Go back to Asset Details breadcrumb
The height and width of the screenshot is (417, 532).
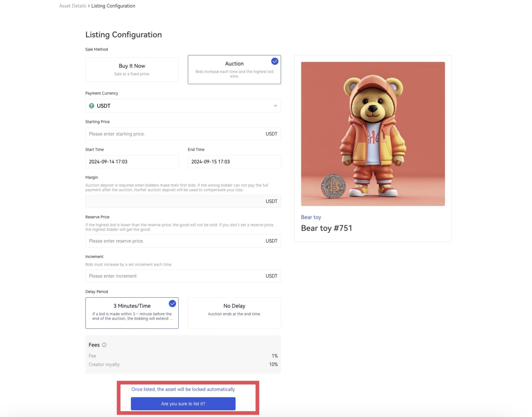72,6
